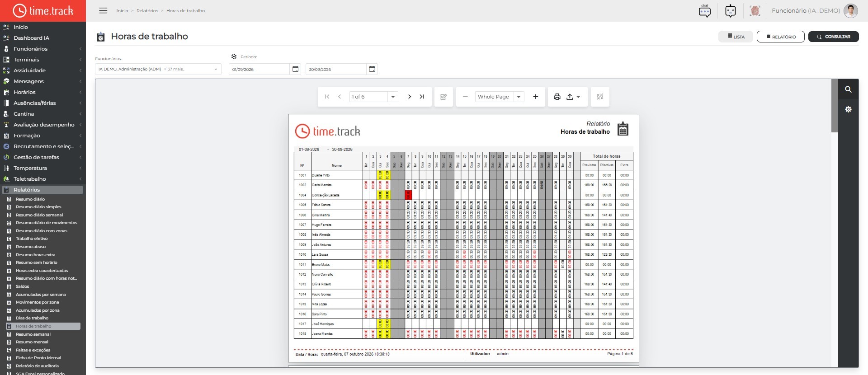Select Dias de trabalho report

click(32, 318)
